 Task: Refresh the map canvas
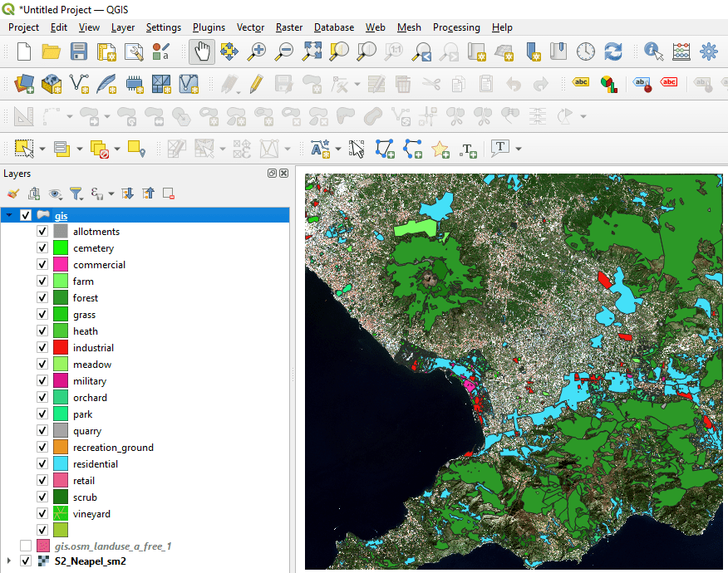[613, 51]
